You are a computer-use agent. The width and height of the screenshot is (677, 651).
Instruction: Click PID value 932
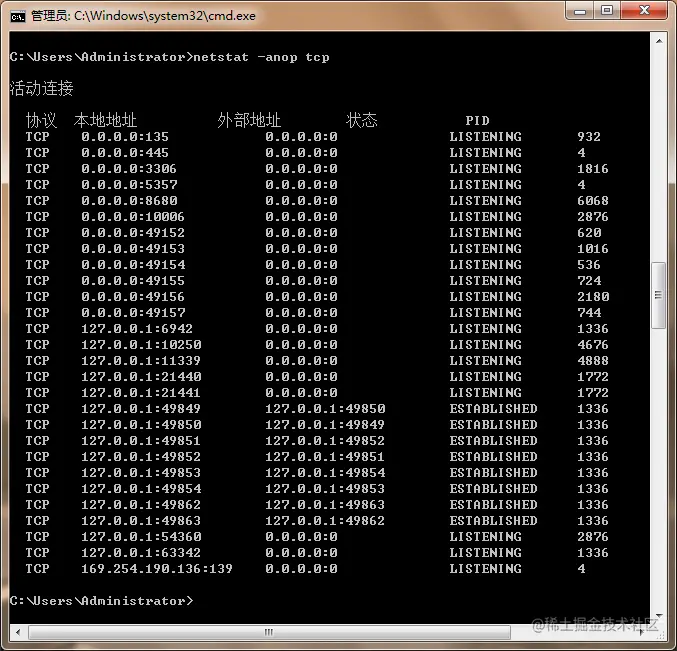(x=589, y=137)
